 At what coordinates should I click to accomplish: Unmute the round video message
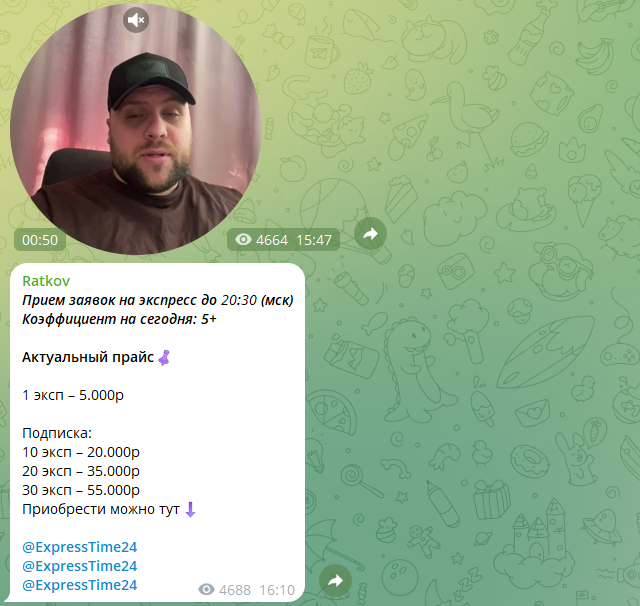pyautogui.click(x=136, y=20)
